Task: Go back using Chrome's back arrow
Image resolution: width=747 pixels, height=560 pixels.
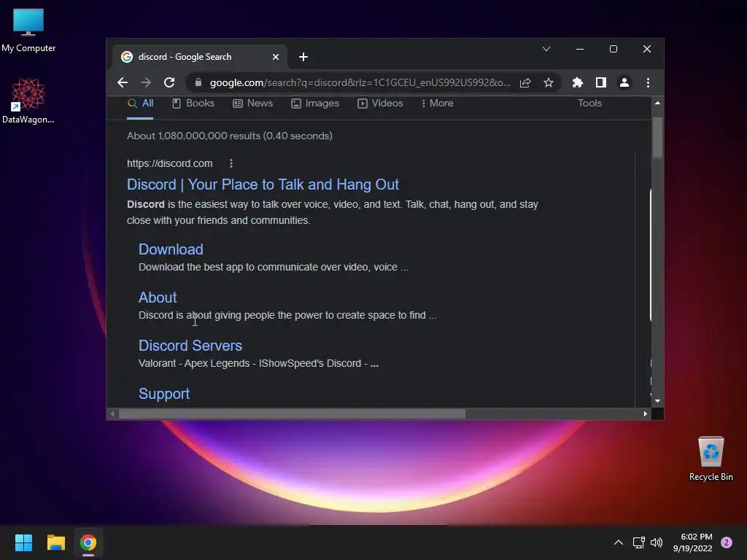Action: click(x=123, y=82)
